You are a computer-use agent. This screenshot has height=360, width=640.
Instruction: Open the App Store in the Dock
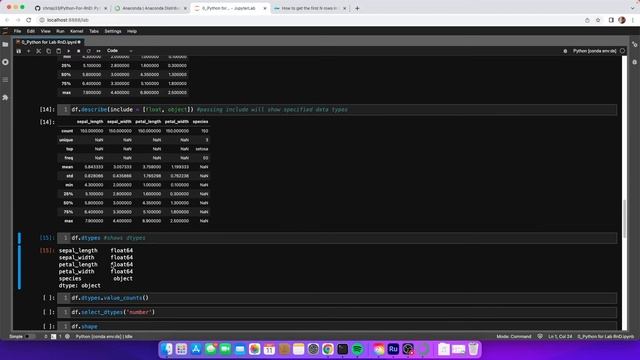(196, 349)
